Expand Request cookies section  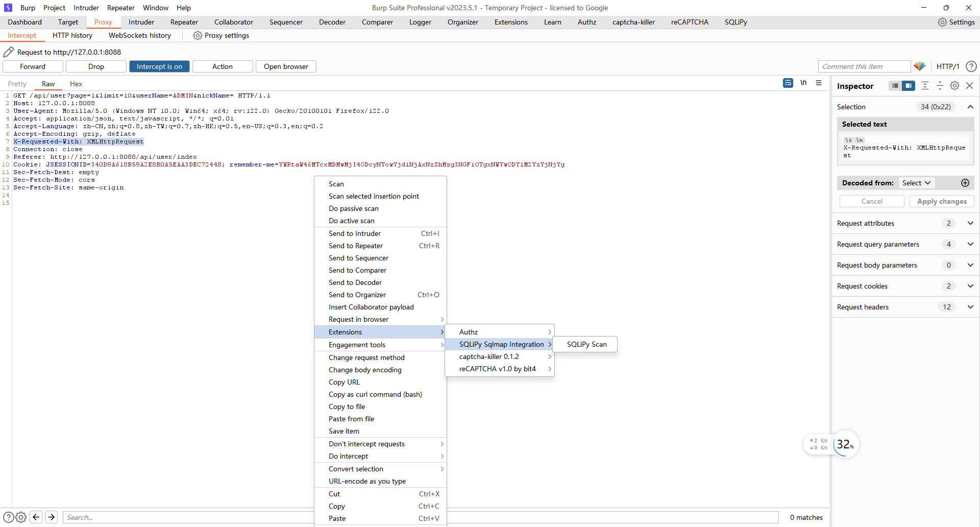(970, 286)
